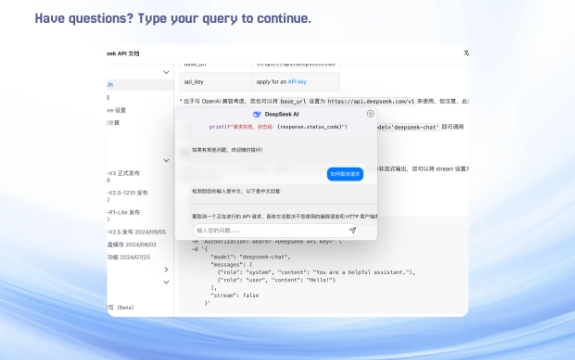Send the message with paper plane icon

click(x=352, y=230)
